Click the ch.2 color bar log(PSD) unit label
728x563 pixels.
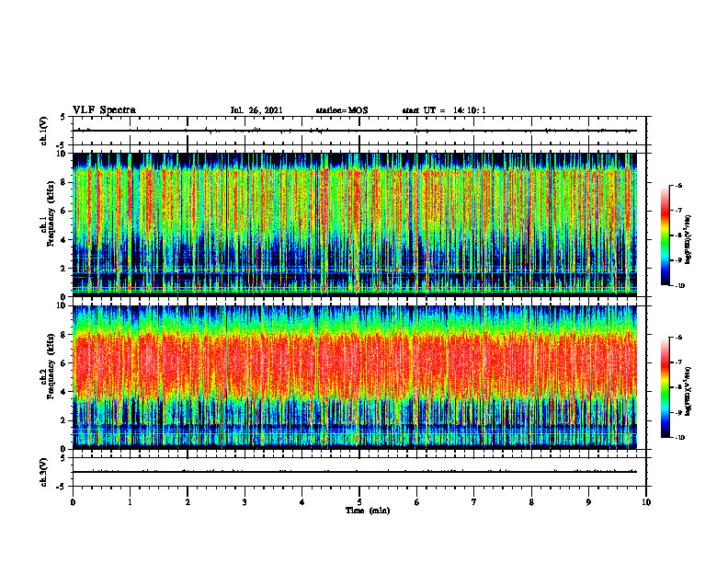pyautogui.click(x=689, y=392)
